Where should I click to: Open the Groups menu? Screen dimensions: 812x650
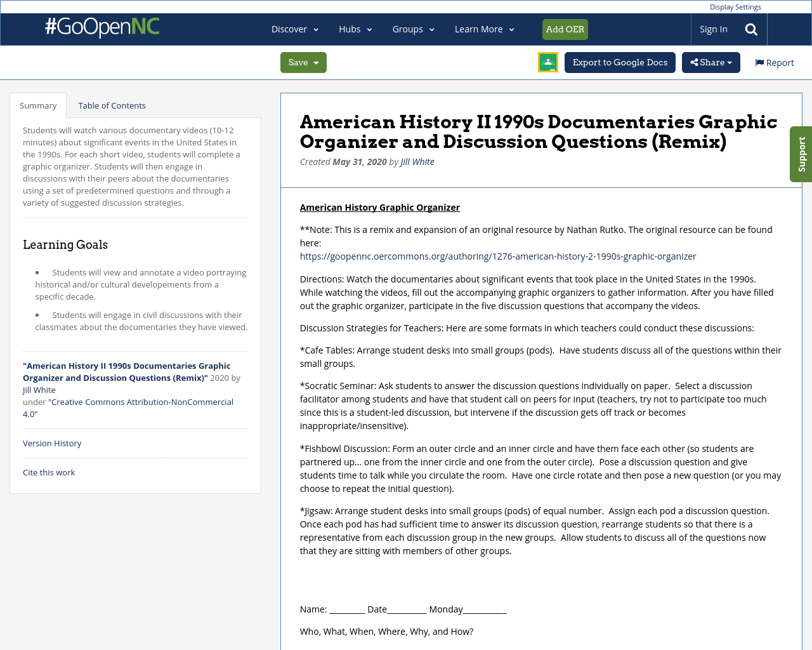tap(412, 29)
